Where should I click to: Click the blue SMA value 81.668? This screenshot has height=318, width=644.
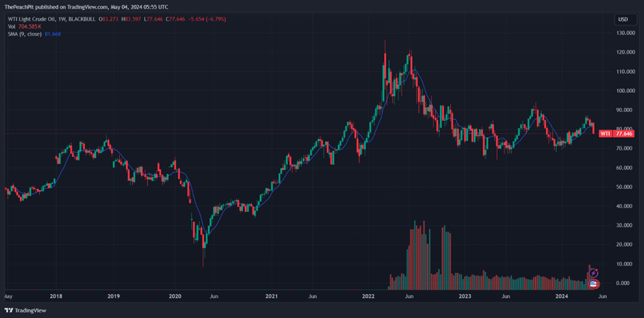click(x=52, y=34)
